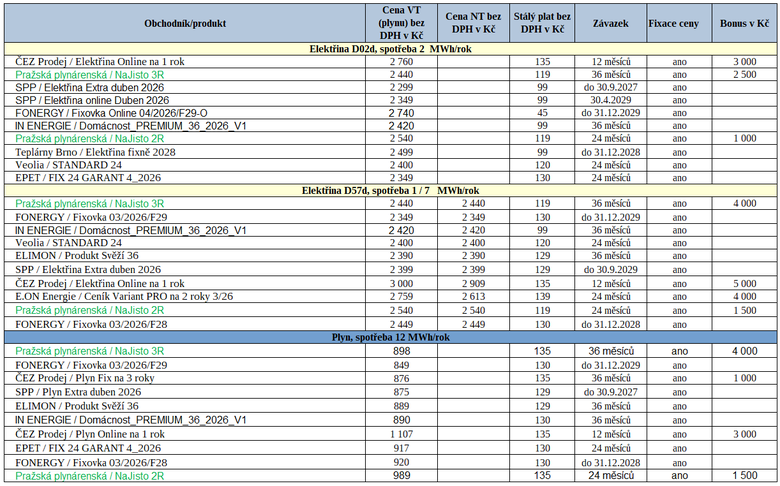780x486 pixels.
Task: Select fixed fee '139' in E.ON row
Action: [542, 296]
